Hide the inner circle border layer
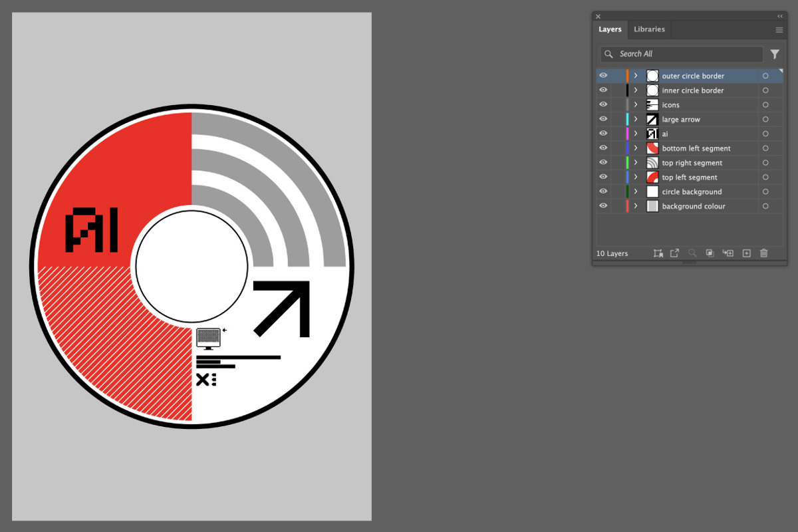Viewport: 798px width, 532px height. point(603,90)
